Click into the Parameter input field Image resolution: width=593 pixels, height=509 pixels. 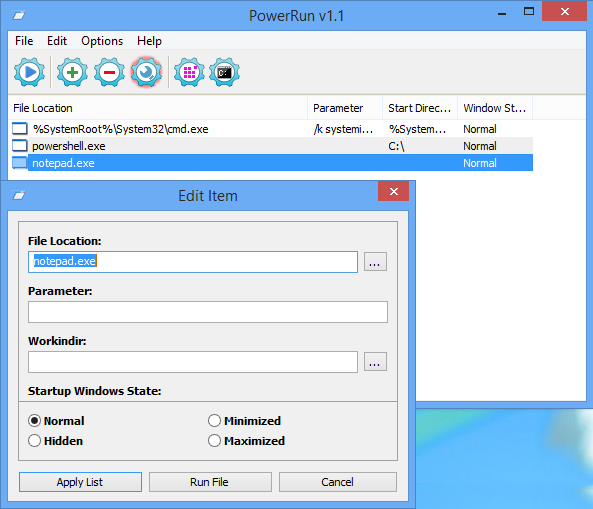pos(208,312)
